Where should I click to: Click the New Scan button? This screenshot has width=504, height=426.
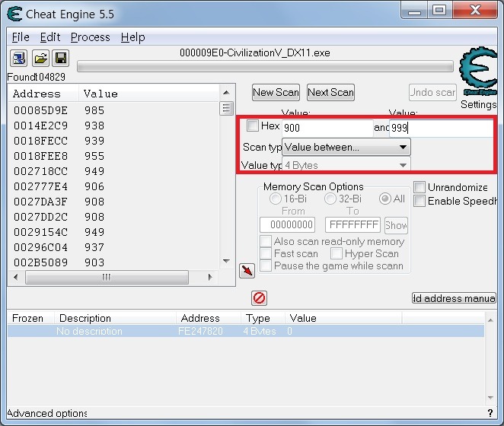(x=276, y=93)
